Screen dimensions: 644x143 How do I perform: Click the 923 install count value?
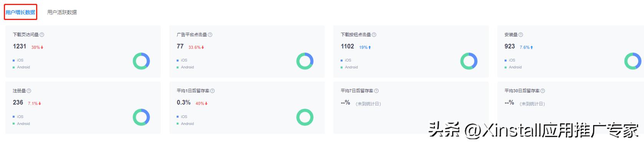point(510,46)
